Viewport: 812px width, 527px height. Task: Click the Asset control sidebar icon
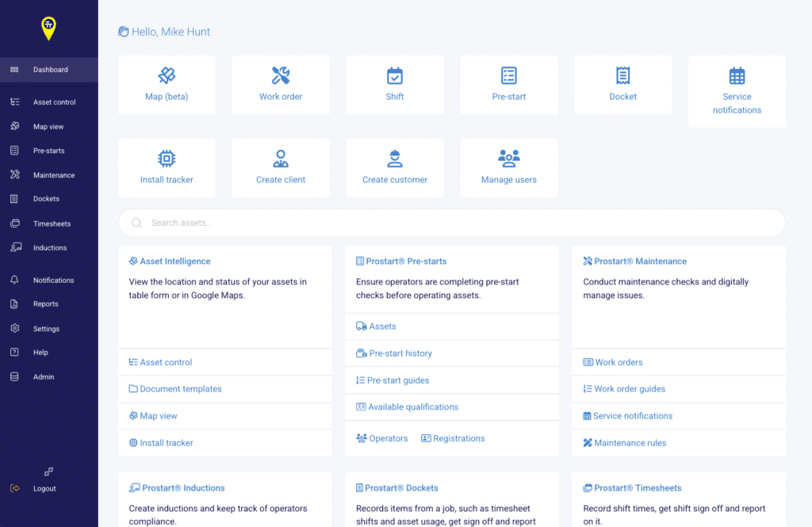point(15,102)
